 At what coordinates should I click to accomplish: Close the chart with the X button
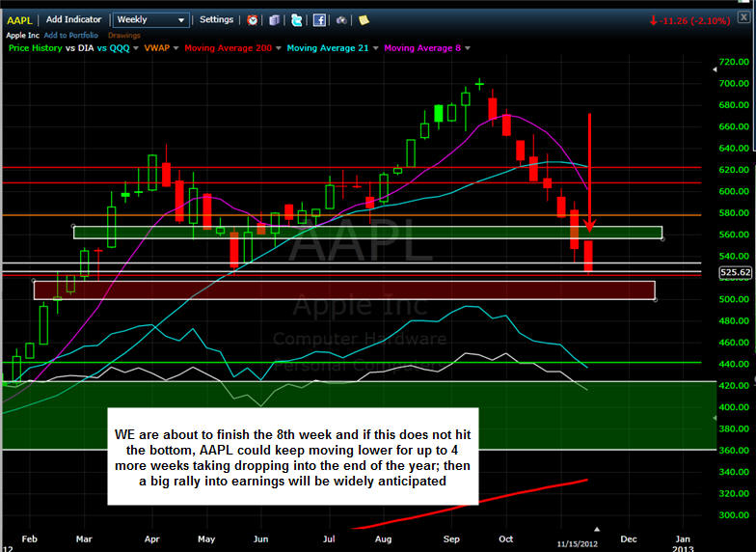click(x=742, y=18)
